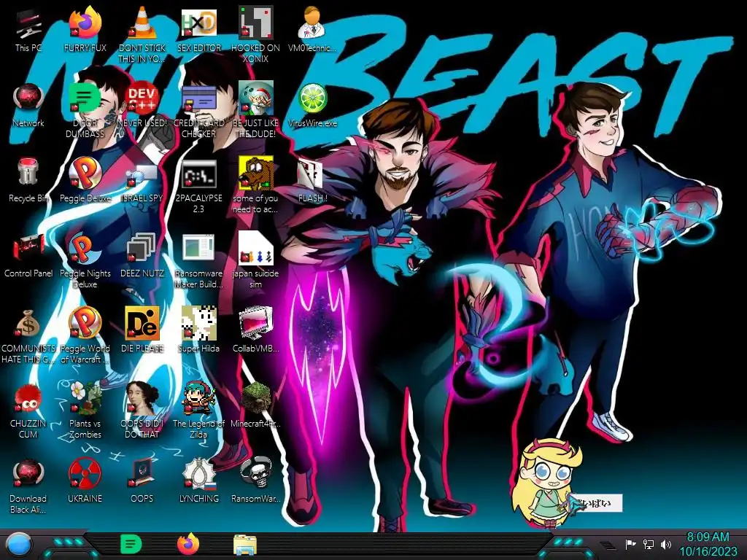Open the Ransomware Maker Build shortcut
Screen dimensions: 747x560
pyautogui.click(x=198, y=261)
